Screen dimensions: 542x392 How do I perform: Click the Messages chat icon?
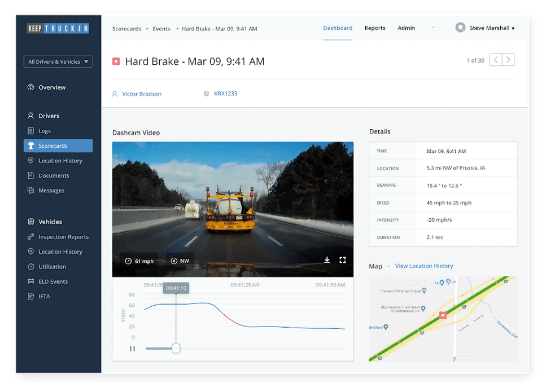pyautogui.click(x=30, y=190)
